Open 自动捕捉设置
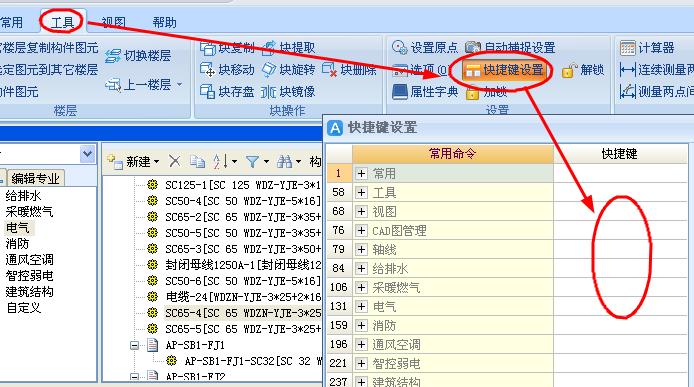The image size is (694, 387). coord(510,47)
